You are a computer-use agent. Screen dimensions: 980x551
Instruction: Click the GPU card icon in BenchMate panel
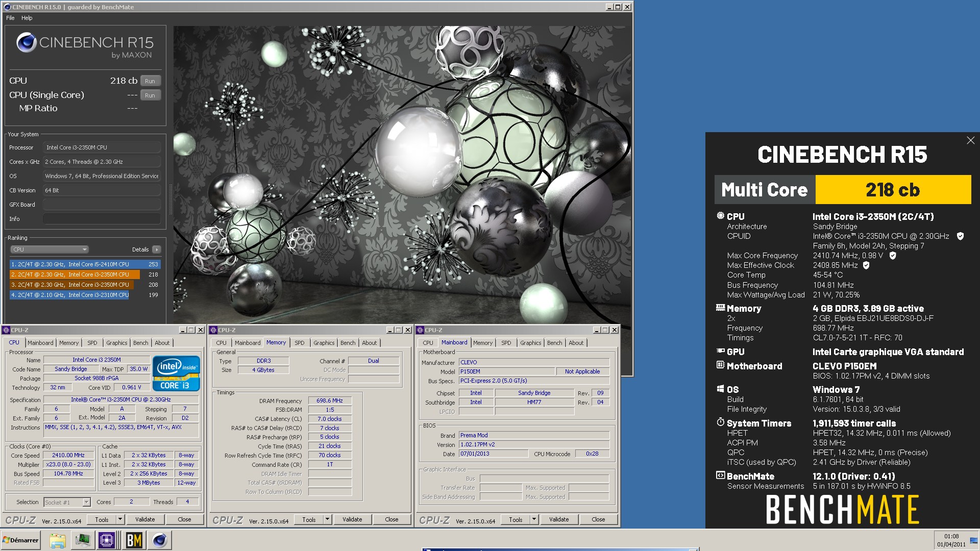[720, 351]
